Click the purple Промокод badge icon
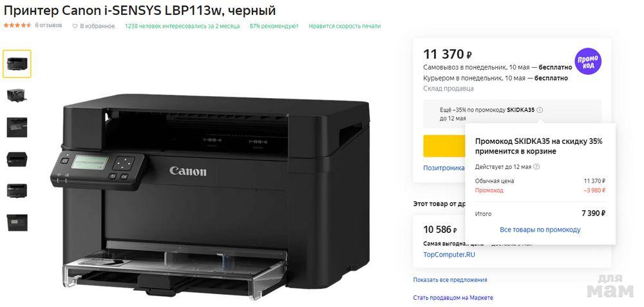The width and height of the screenshot is (644, 307). [x=588, y=61]
